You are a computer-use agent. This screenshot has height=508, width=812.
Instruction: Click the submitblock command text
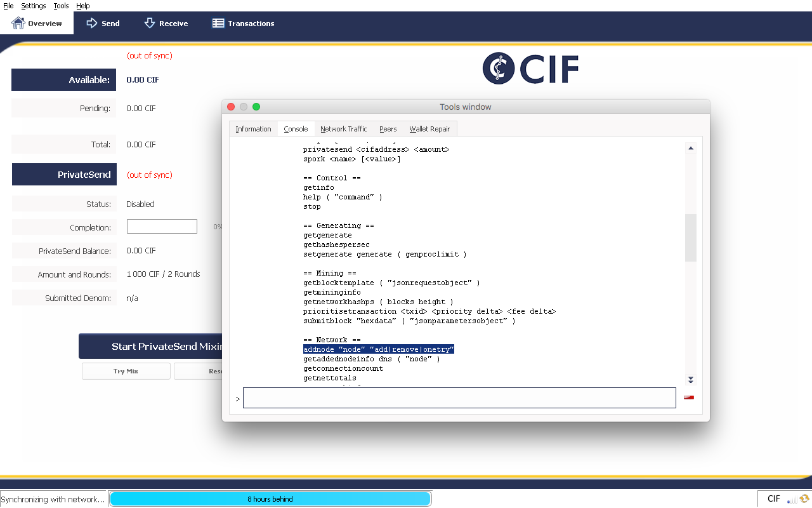[409, 321]
